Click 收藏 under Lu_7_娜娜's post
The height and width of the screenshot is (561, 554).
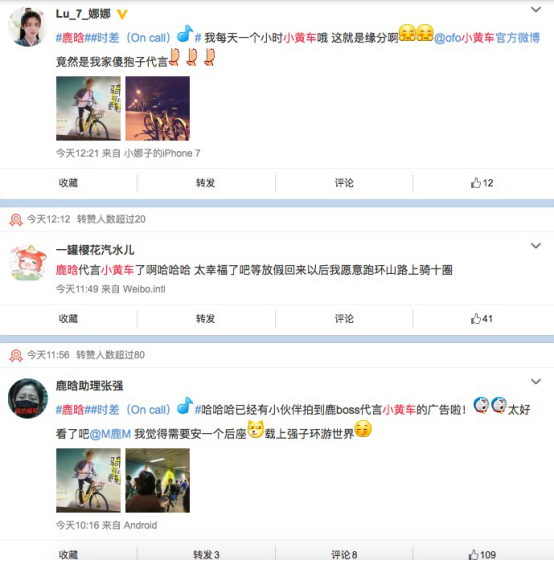[68, 183]
